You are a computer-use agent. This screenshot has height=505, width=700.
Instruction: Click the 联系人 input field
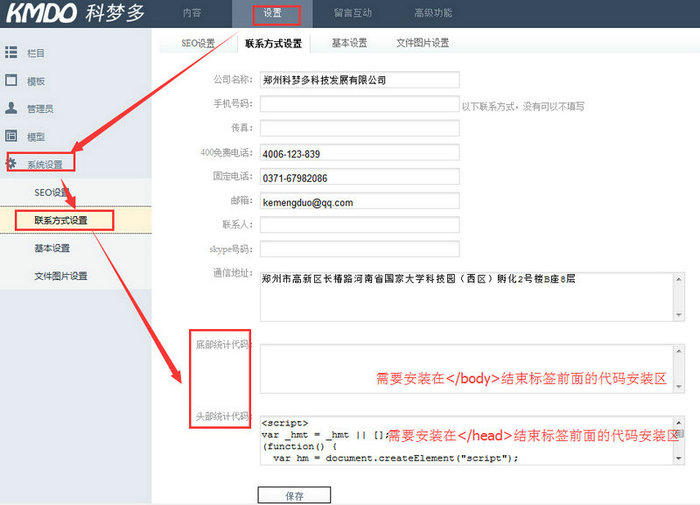tap(360, 225)
